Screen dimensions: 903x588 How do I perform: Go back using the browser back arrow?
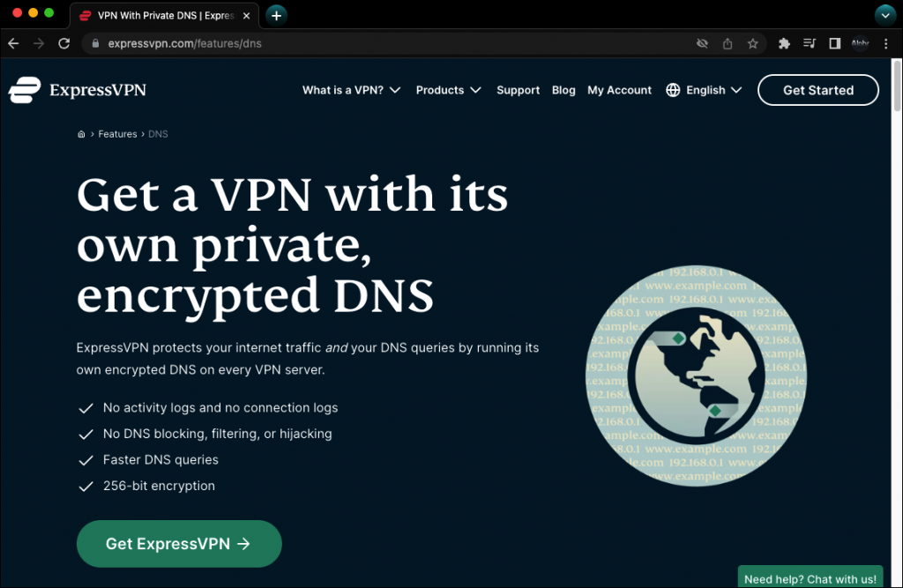point(13,43)
